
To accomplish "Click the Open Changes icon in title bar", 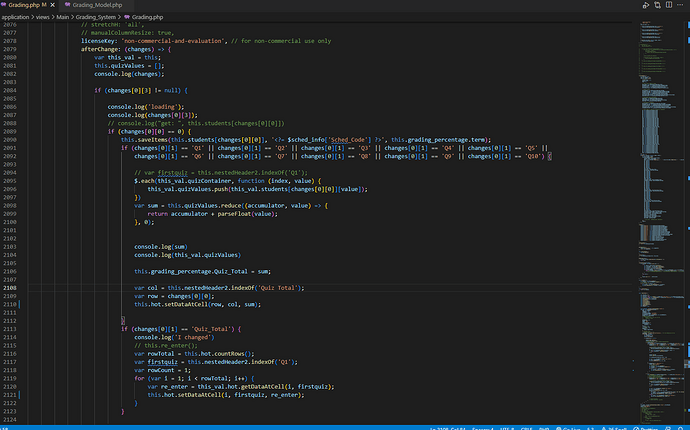I will pyautogui.click(x=657, y=5).
